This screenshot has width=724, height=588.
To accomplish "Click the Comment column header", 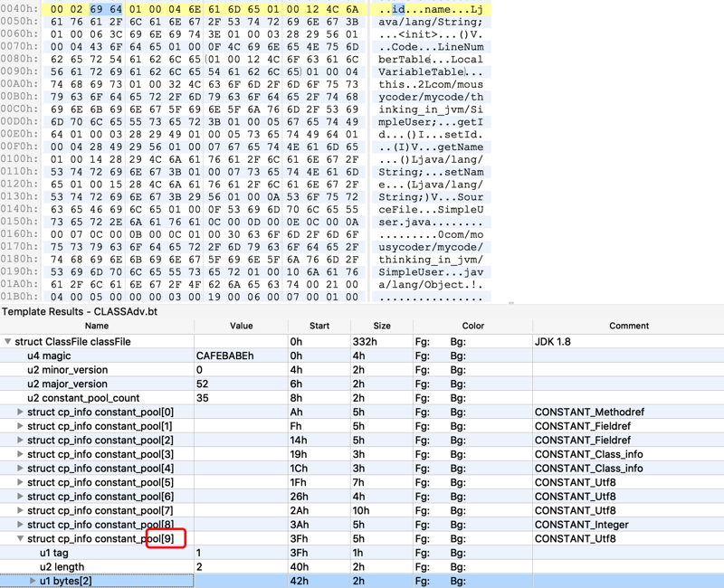I will 628,326.
